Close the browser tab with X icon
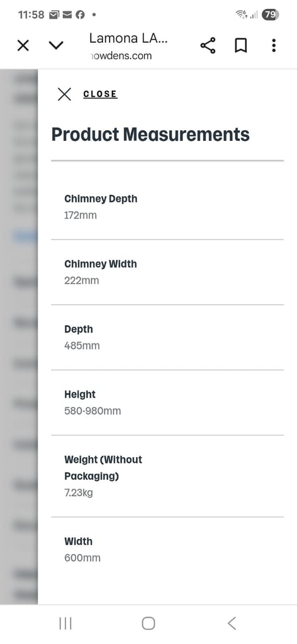The image size is (297, 644). (x=23, y=45)
